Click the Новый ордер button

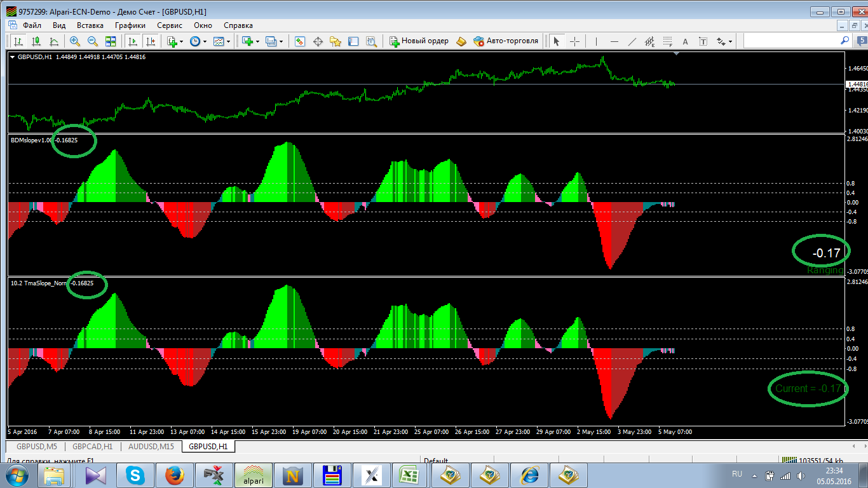pos(419,41)
